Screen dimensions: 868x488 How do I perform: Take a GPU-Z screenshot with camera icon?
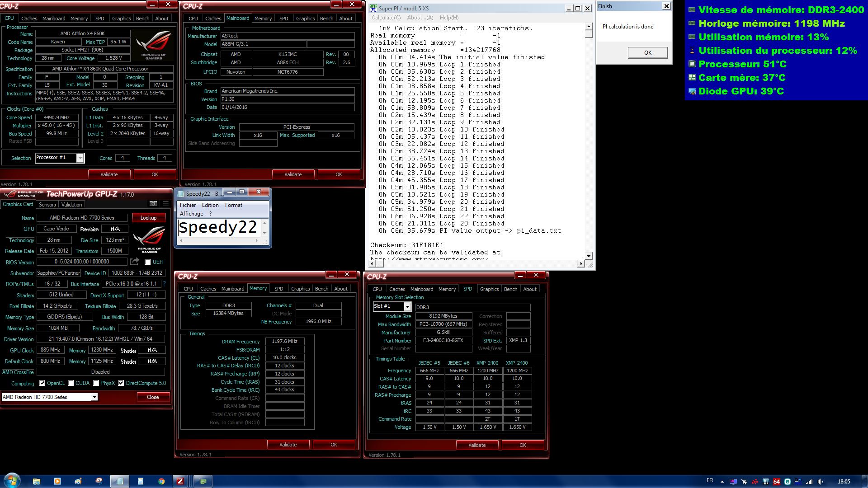(153, 203)
